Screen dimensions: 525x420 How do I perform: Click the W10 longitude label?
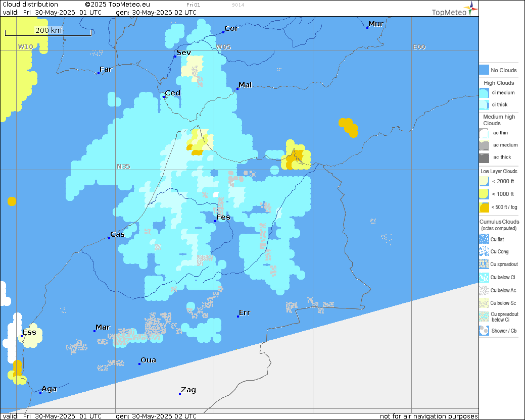[25, 47]
